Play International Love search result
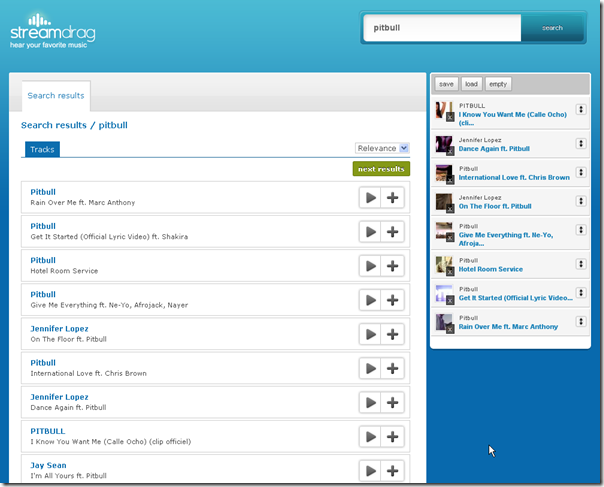Image resolution: width=604 pixels, height=487 pixels. [x=370, y=368]
